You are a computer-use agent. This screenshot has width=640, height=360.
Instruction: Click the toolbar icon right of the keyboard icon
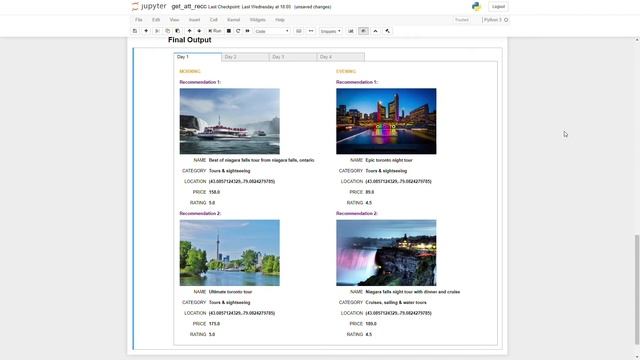tap(311, 31)
